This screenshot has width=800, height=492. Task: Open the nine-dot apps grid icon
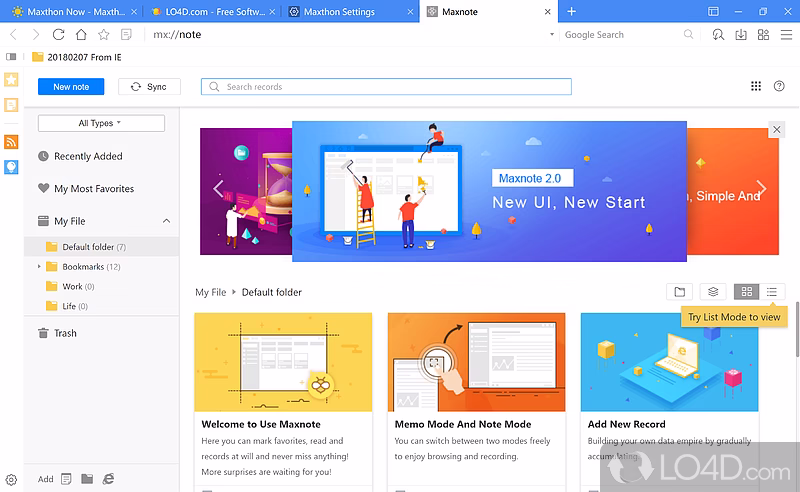(x=756, y=86)
